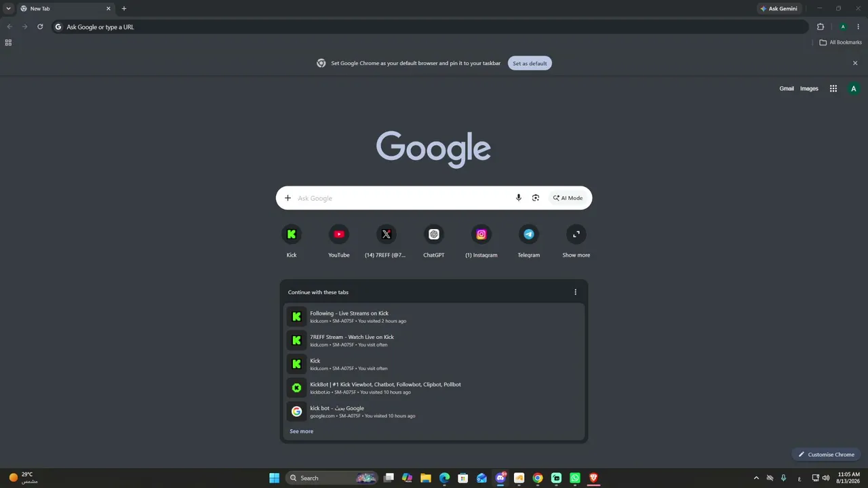Open WhatsApp from the taskbar

[x=575, y=478]
